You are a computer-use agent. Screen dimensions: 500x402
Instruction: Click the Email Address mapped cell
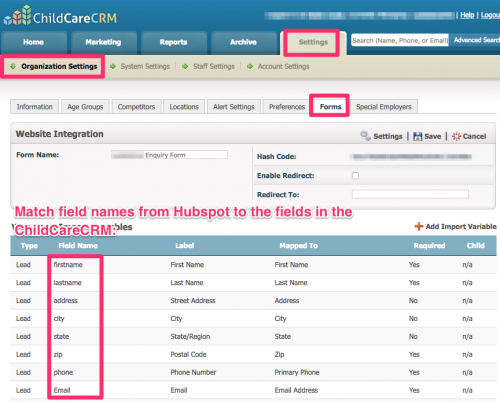click(x=296, y=390)
